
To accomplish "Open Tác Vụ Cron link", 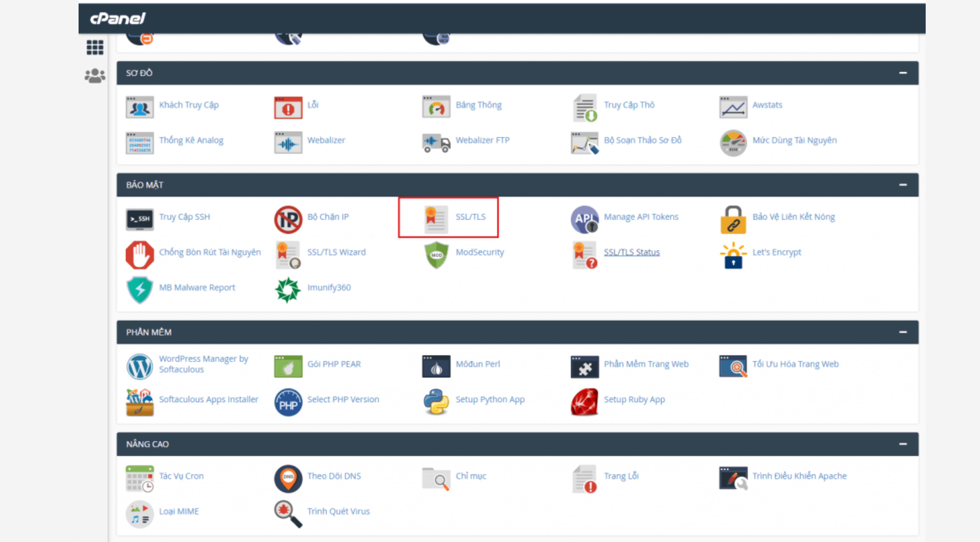I will pos(181,476).
